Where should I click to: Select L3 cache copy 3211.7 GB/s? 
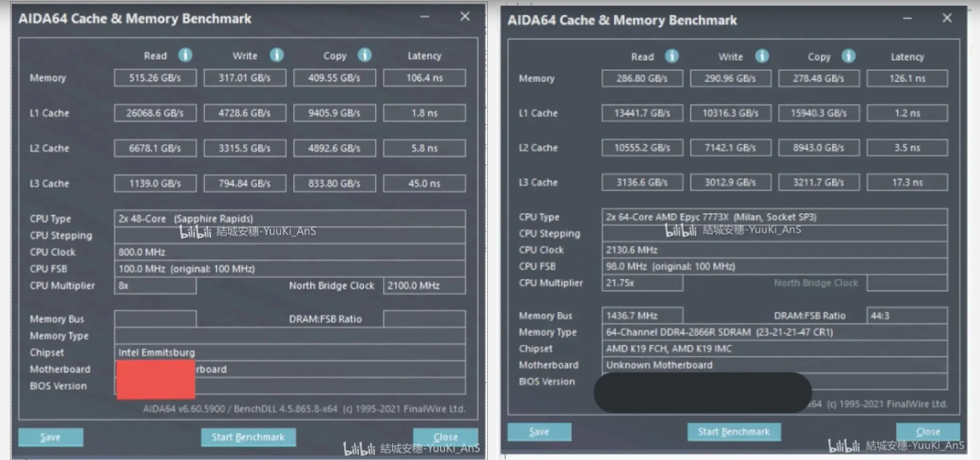pos(819,182)
